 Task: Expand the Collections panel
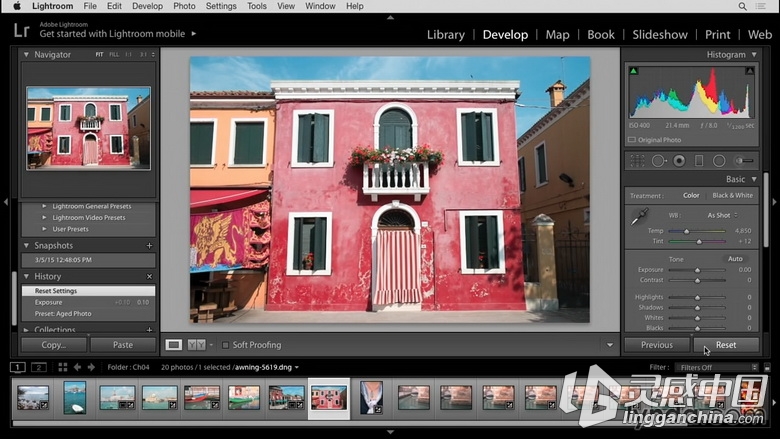pos(26,330)
